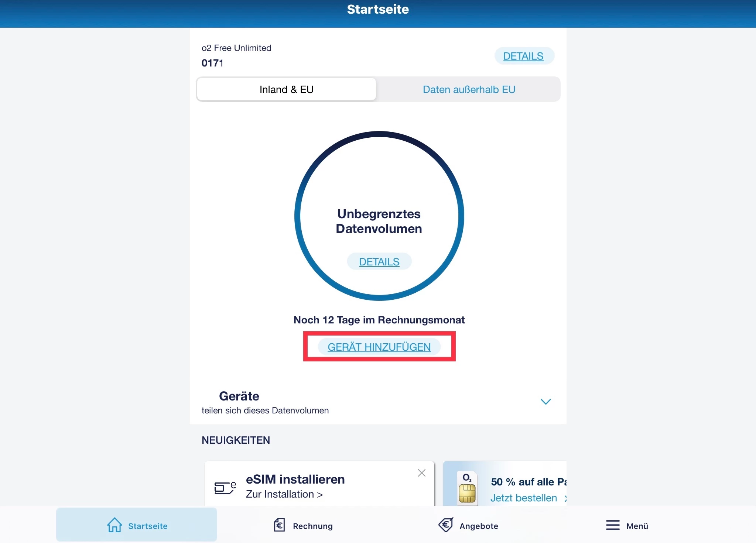
Task: Open Zur Installation link
Action: [x=284, y=494]
